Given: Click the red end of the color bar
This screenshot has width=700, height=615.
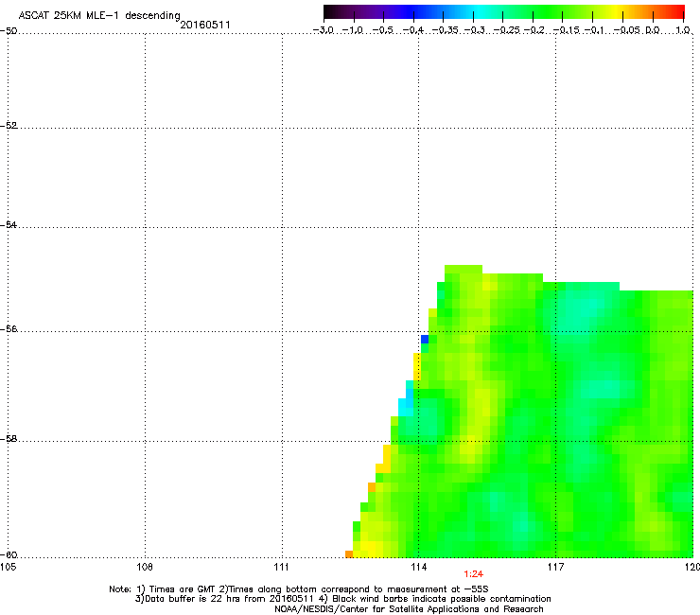Looking at the screenshot, I should [679, 12].
